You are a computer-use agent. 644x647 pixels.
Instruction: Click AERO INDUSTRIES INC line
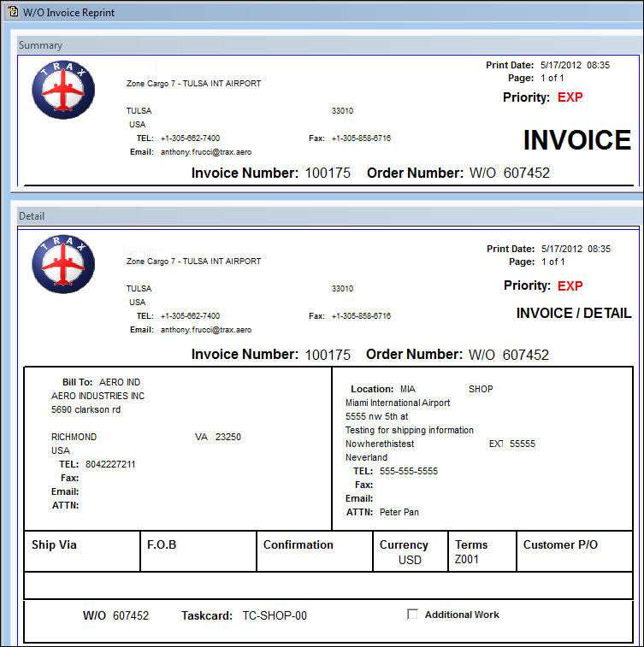coord(97,396)
